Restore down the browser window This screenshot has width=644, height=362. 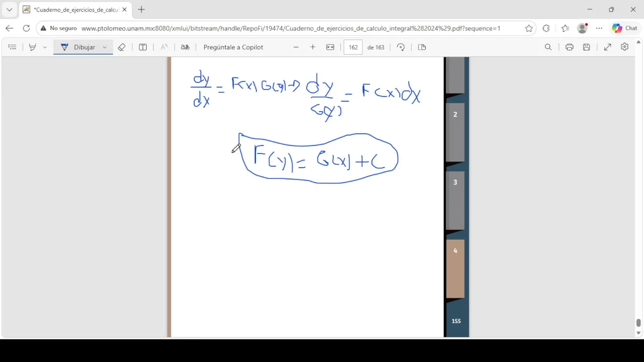pyautogui.click(x=611, y=10)
